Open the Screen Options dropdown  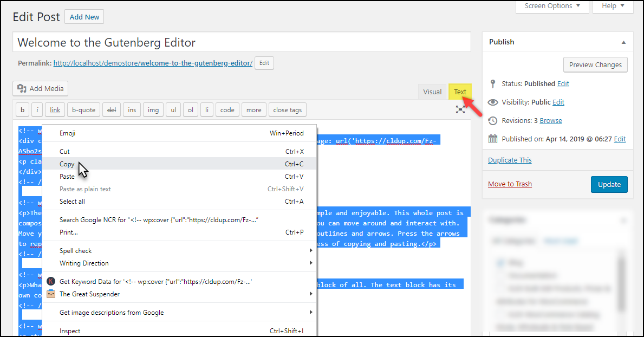552,6
